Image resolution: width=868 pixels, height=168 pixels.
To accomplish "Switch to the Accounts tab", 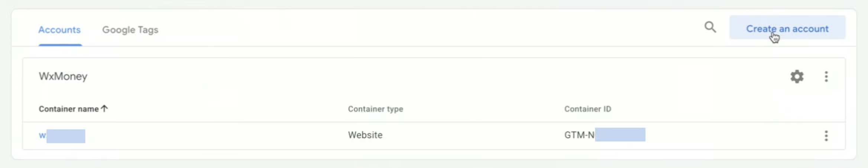I will tap(59, 30).
